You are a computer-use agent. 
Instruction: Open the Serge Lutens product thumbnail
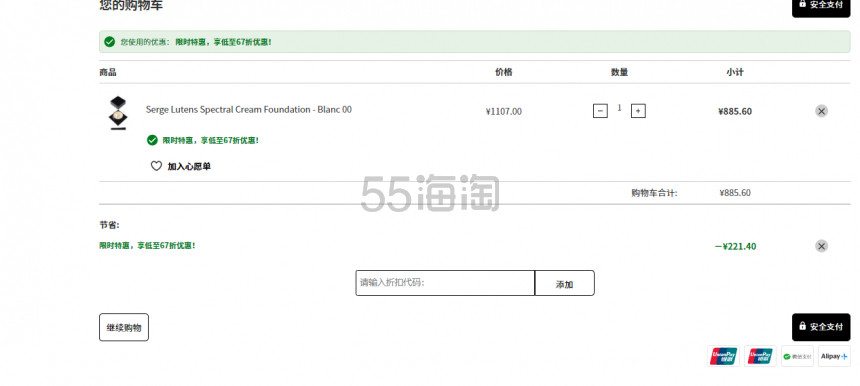118,112
